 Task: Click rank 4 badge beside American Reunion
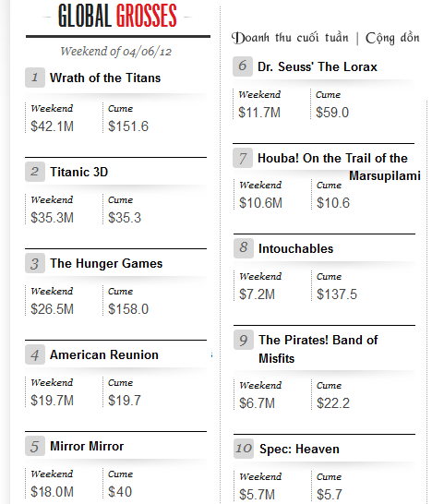pos(35,354)
